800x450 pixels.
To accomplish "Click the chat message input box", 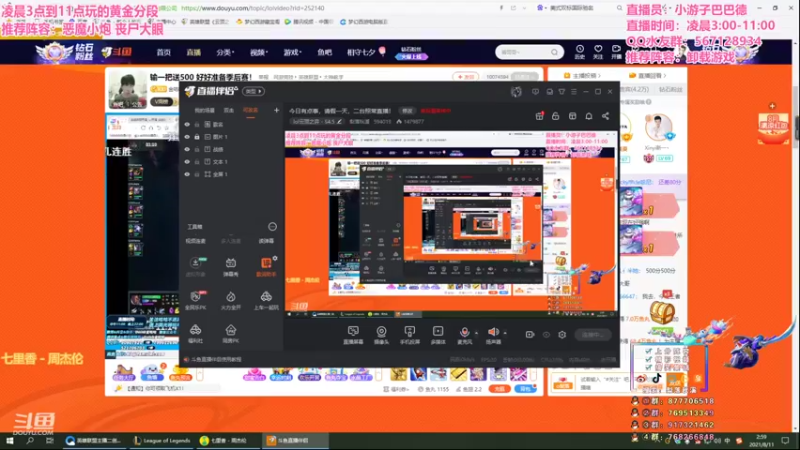I will 605,383.
